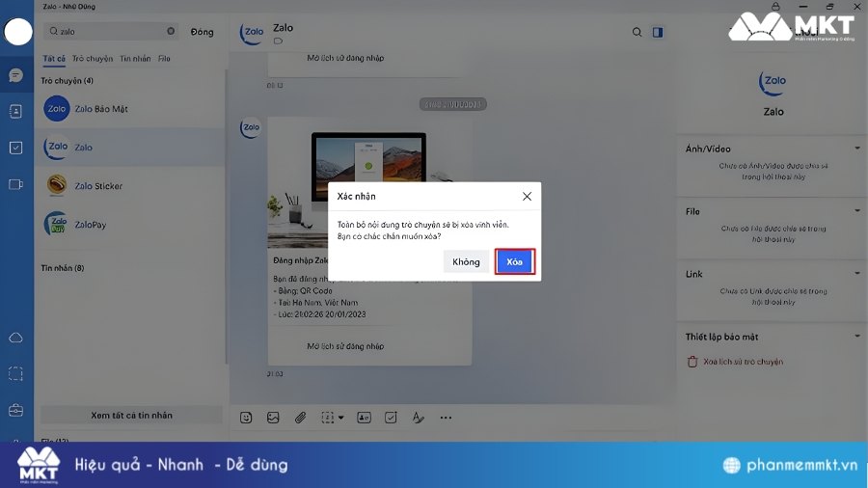Cancel with the Không button

(466, 261)
